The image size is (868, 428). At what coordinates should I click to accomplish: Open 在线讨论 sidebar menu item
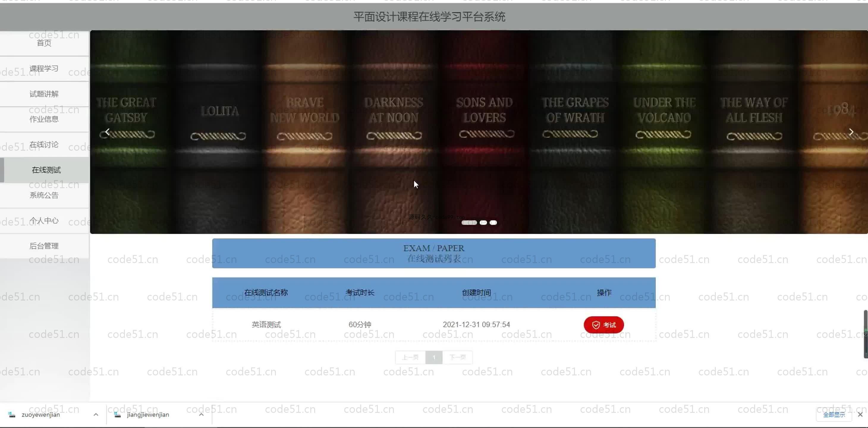(44, 144)
